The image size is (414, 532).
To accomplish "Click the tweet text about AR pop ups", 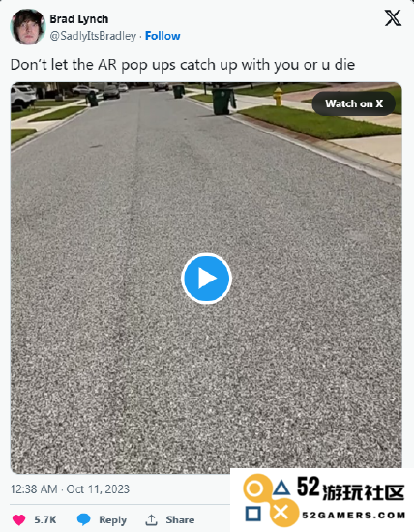I will point(183,65).
